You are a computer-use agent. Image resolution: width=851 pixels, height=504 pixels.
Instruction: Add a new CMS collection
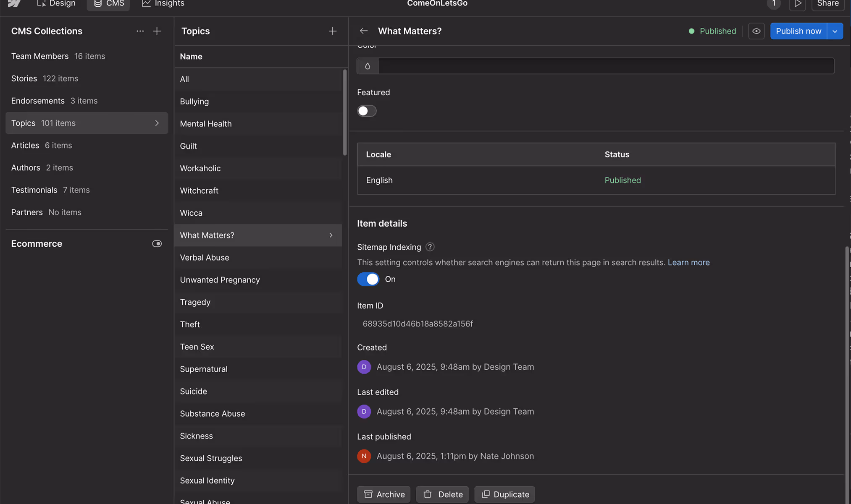[157, 31]
